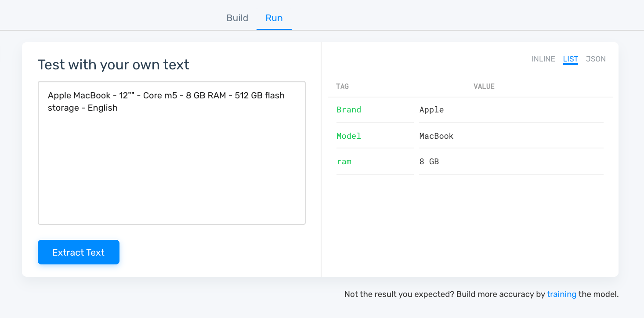Open the training link
The height and width of the screenshot is (318, 644).
(561, 294)
